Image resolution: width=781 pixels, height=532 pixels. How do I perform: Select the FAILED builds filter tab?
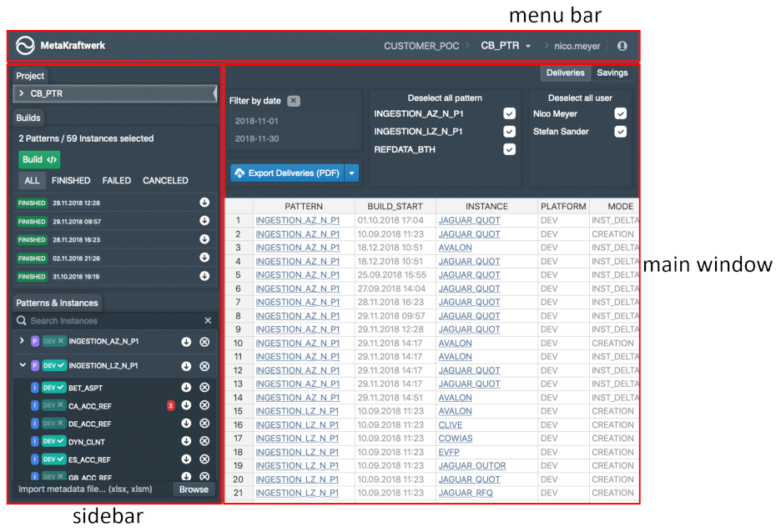[116, 181]
